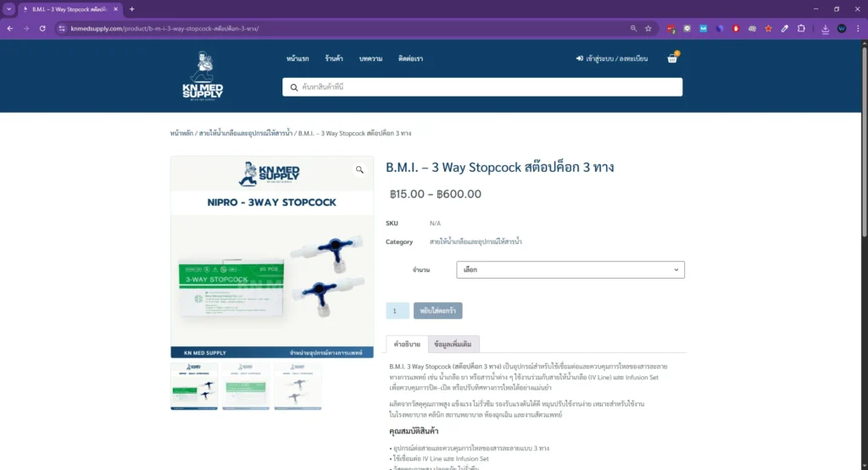
Task: Click the price ฿15.00 – ฿600.00
Action: (436, 194)
